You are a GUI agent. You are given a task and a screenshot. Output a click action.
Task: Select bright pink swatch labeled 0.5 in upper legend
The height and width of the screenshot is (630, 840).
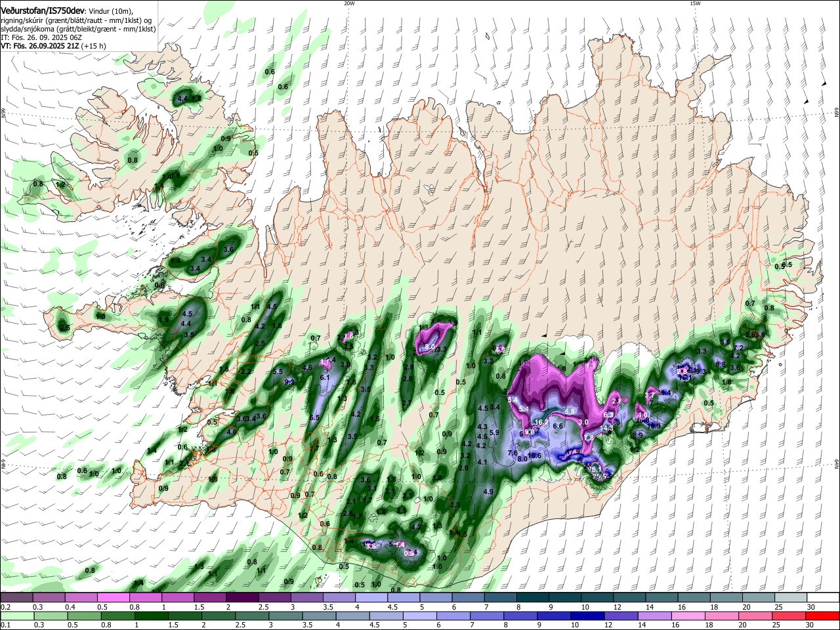pyautogui.click(x=113, y=598)
